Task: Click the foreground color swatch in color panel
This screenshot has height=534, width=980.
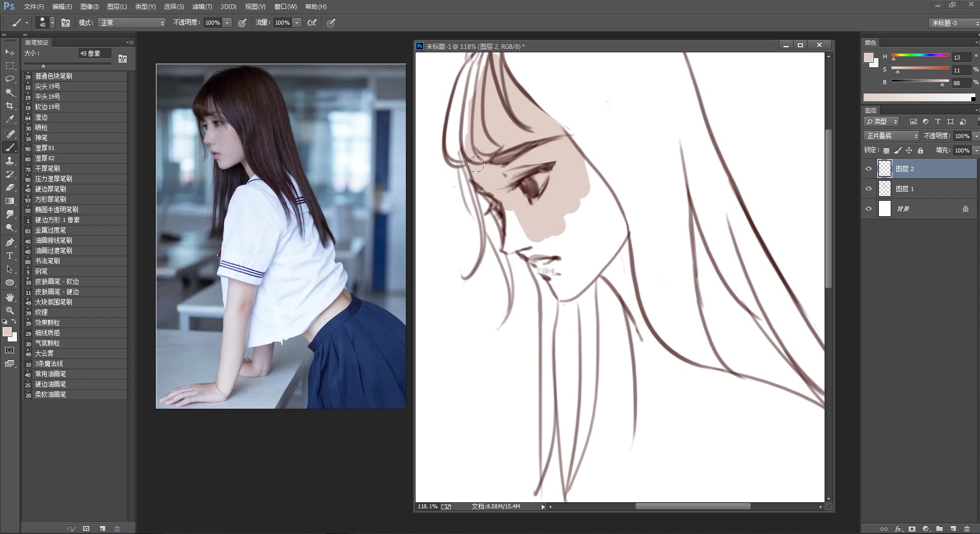Action: pyautogui.click(x=868, y=58)
